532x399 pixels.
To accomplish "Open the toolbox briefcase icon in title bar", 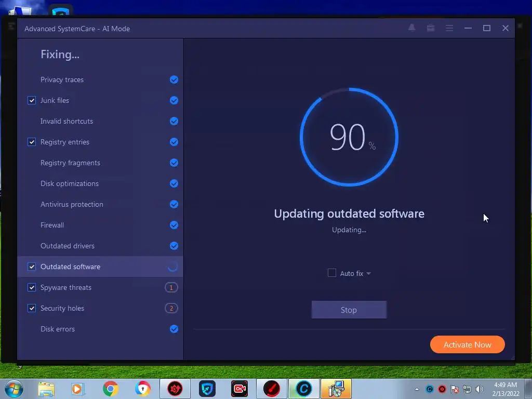I will pyautogui.click(x=431, y=28).
